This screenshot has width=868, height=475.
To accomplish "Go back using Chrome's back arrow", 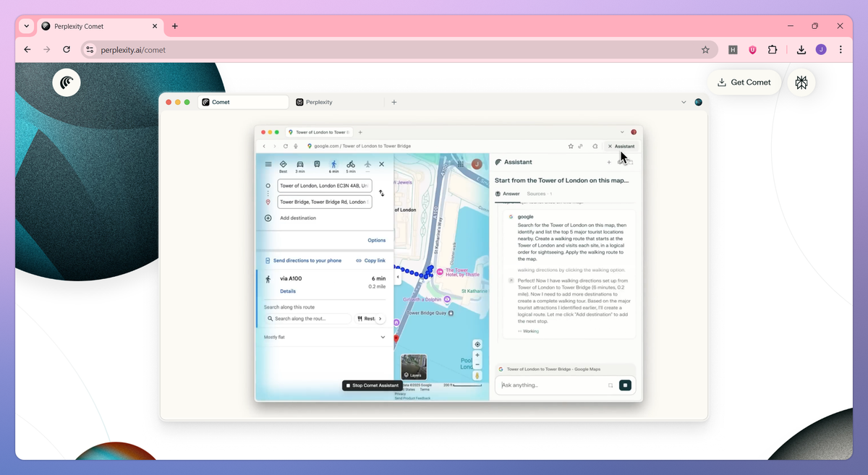I will click(27, 50).
